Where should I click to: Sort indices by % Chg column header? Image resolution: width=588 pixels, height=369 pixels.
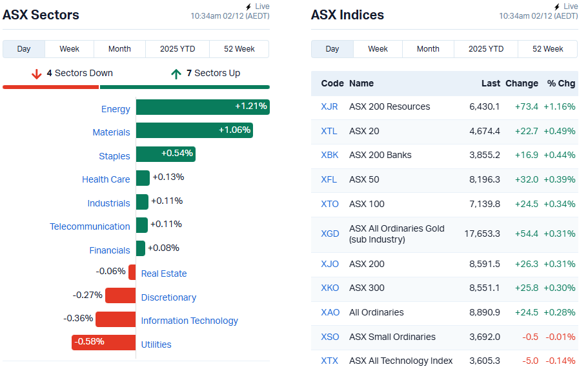561,83
